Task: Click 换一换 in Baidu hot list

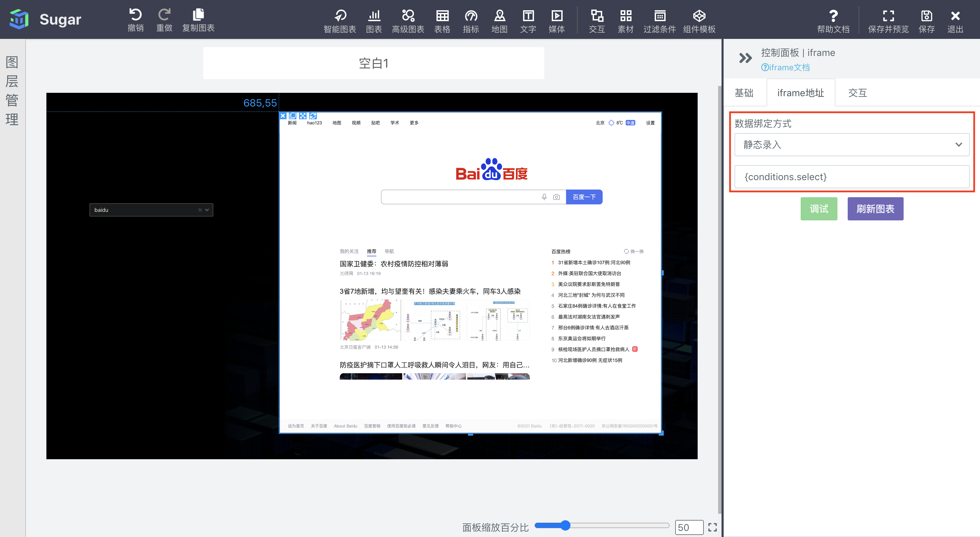Action: (634, 251)
